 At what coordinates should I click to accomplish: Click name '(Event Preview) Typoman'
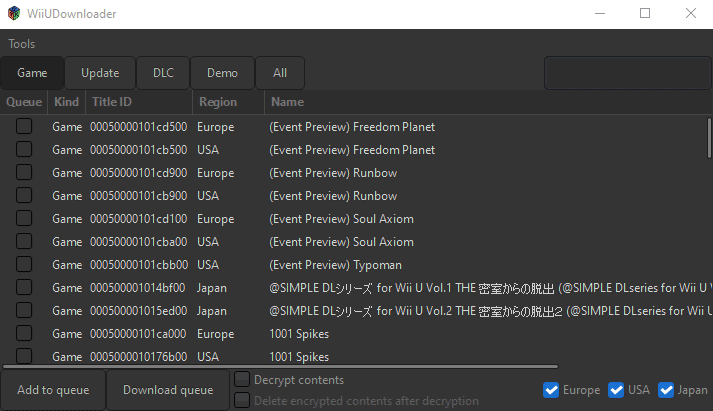pos(336,265)
